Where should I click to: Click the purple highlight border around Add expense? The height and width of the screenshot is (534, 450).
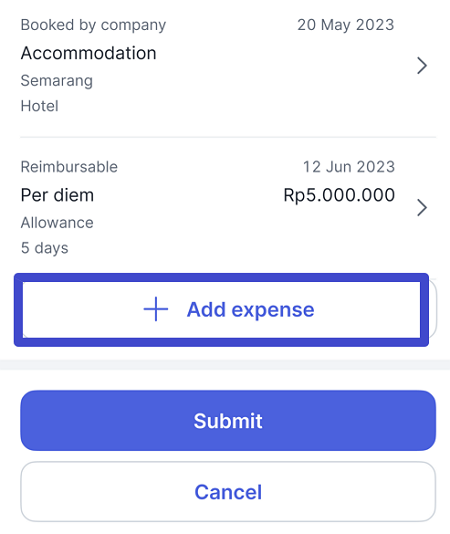point(221,277)
